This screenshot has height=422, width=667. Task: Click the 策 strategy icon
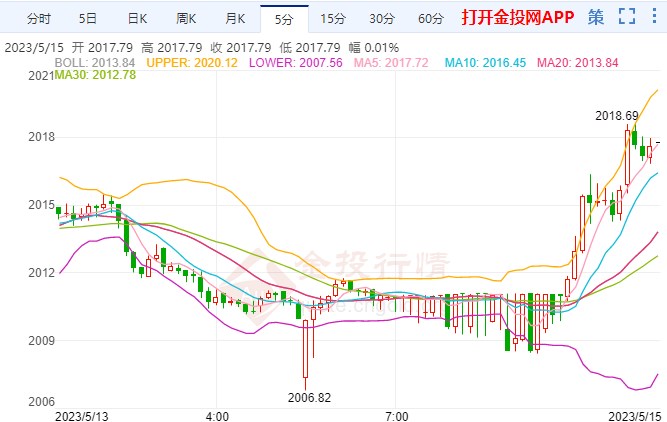[596, 17]
